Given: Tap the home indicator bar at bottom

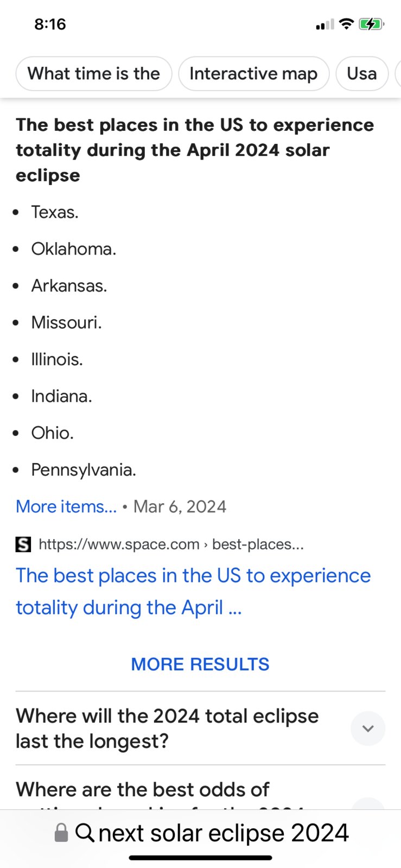Looking at the screenshot, I should (200, 858).
